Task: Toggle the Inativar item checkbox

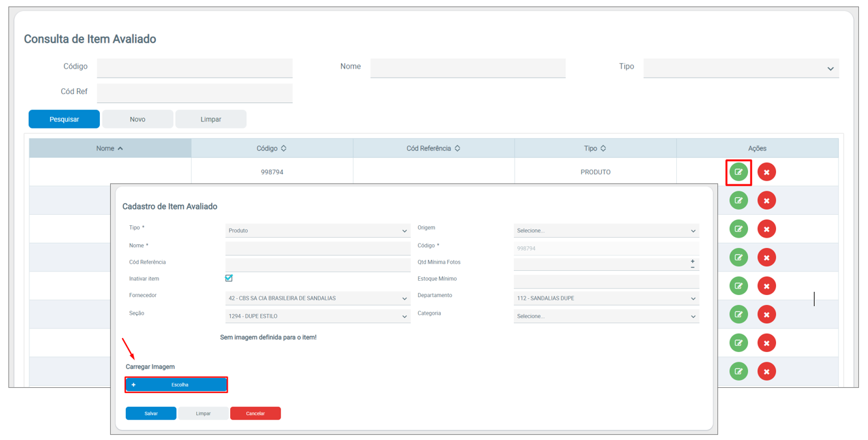Action: click(x=229, y=278)
